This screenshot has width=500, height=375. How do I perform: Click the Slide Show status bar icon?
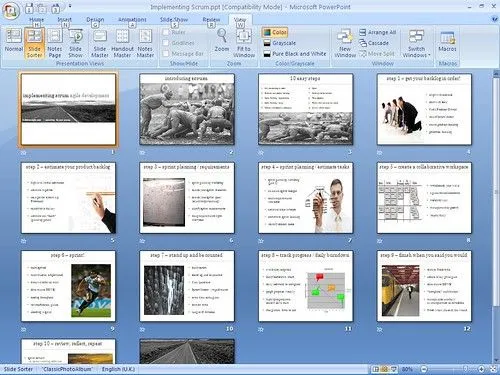(x=393, y=369)
